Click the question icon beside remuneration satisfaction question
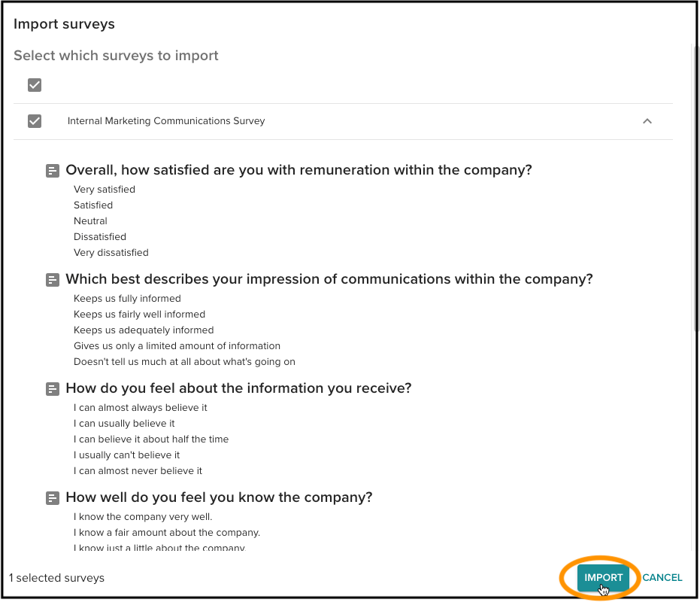Image resolution: width=700 pixels, height=602 pixels. click(x=53, y=171)
